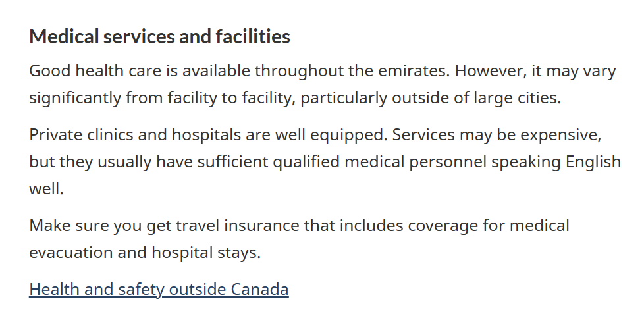Click the word 'expensive' in second paragraph
The width and height of the screenshot is (644, 316).
[564, 134]
